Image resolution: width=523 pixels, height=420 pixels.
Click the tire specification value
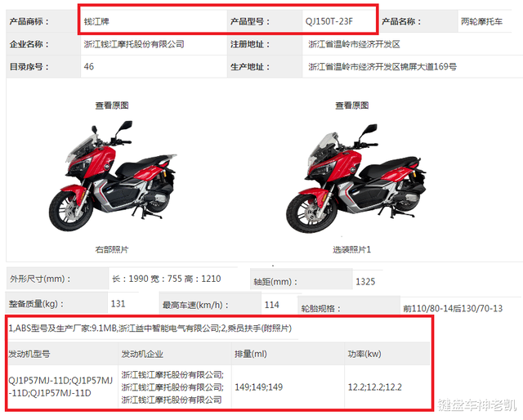(453, 308)
